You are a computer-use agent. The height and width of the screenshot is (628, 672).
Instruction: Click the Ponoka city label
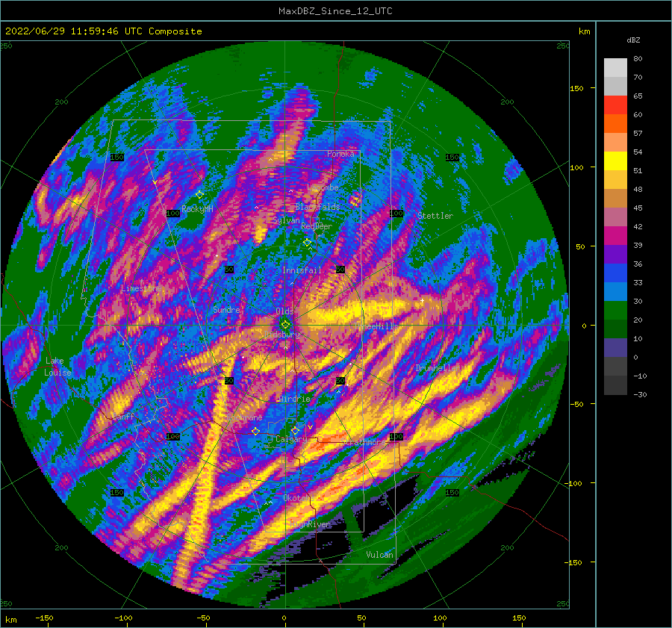click(340, 154)
